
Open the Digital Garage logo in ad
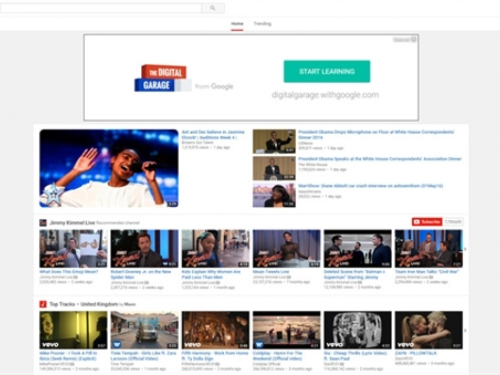(x=162, y=78)
